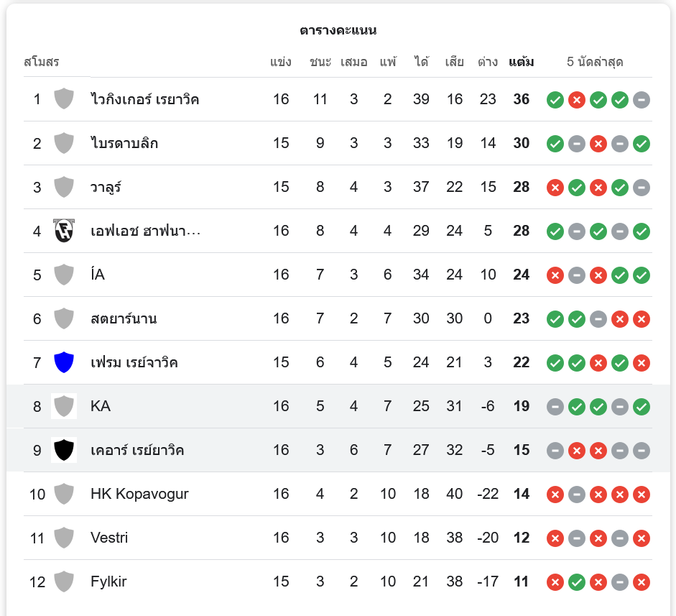Click the ÍA team name
The image size is (676, 616).
click(98, 275)
